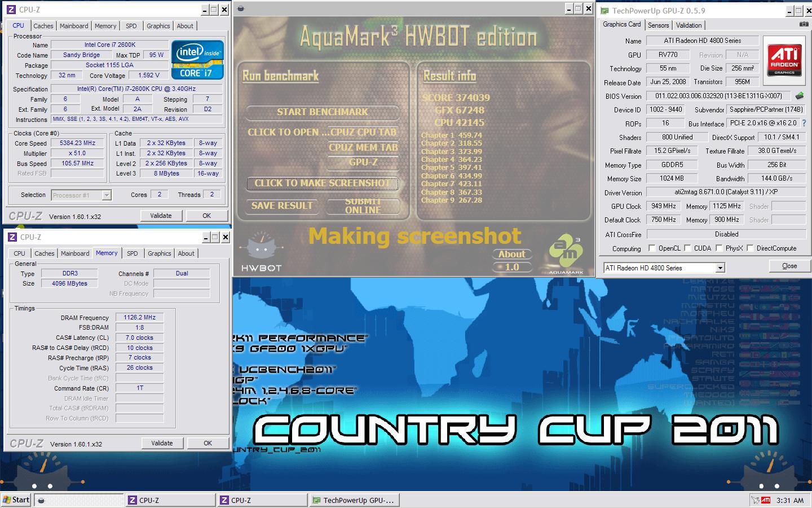Open CPUZ CPU TAB from AquaMark
Image resolution: width=812 pixels, height=508 pixels.
(x=363, y=132)
